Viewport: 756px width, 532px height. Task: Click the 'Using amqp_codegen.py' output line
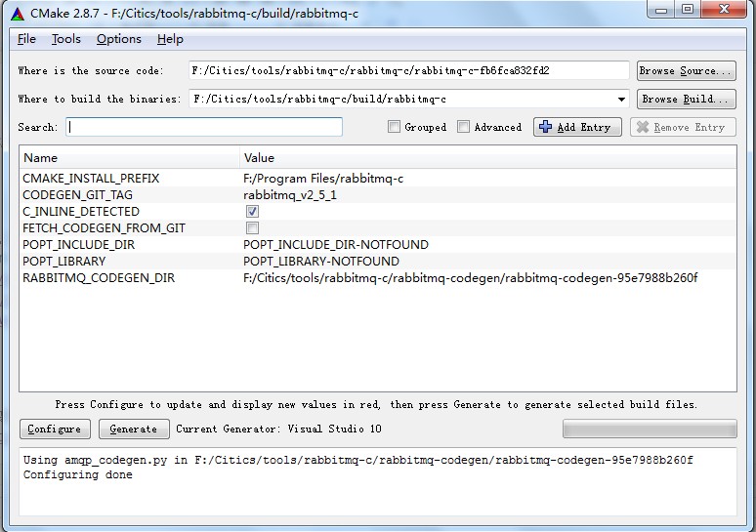coord(358,460)
